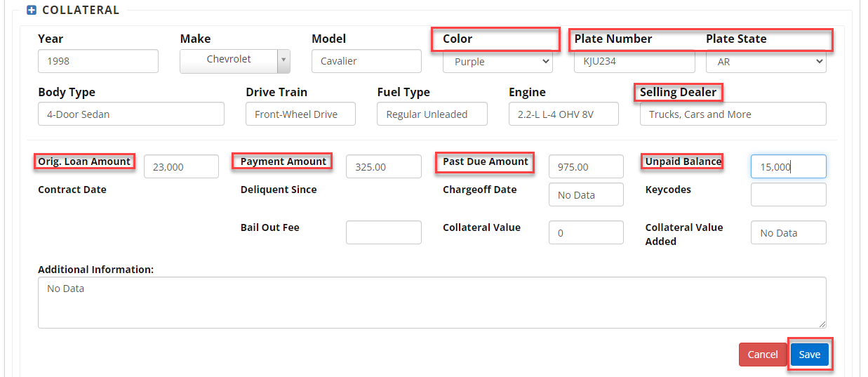The width and height of the screenshot is (868, 377).
Task: Edit the Orig. Loan Amount field
Action: click(x=181, y=167)
